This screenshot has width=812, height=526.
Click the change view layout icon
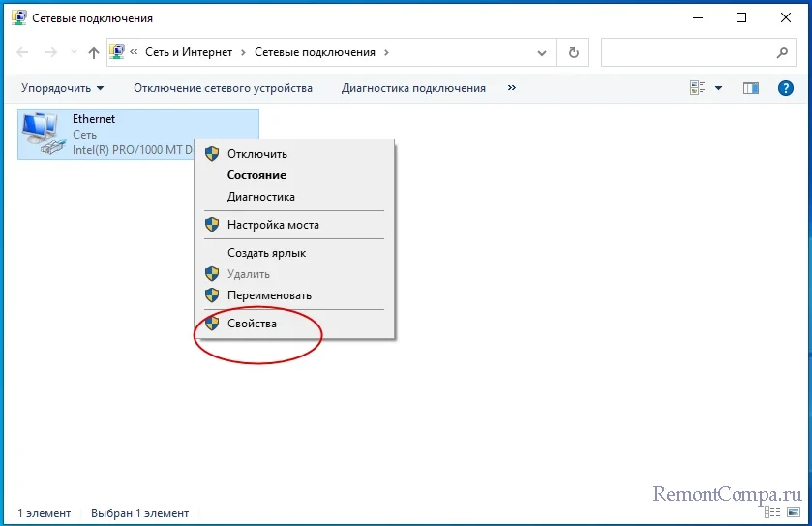click(x=698, y=88)
